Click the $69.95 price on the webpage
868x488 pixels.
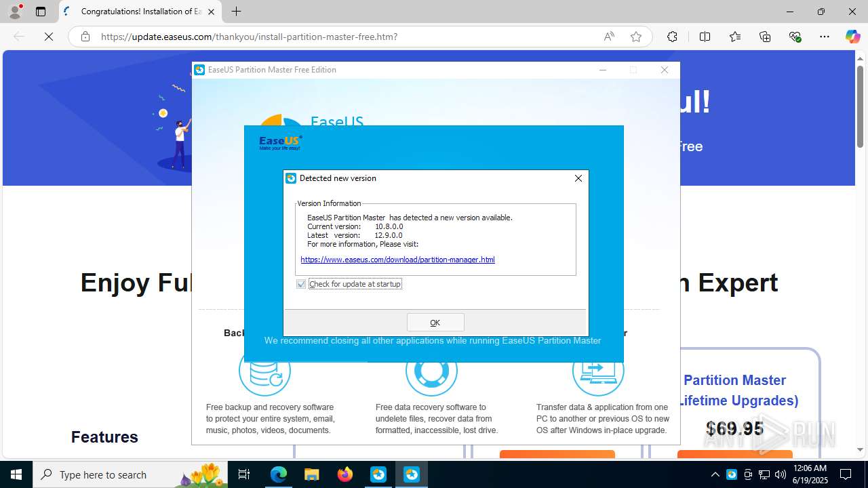pyautogui.click(x=734, y=428)
